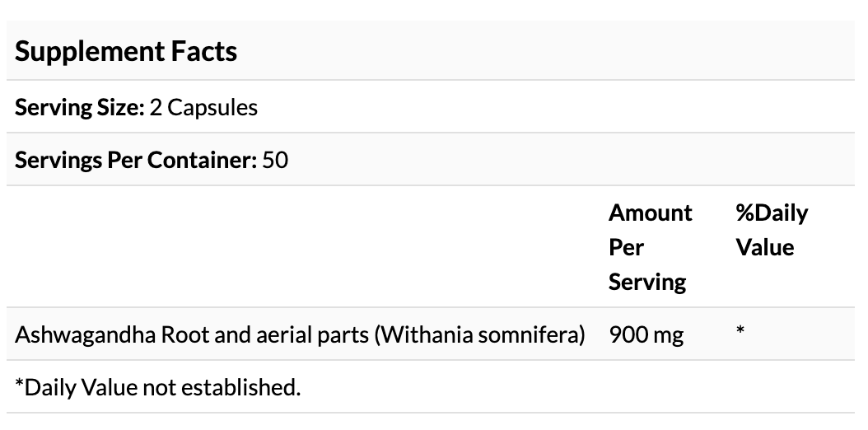This screenshot has width=868, height=430.
Task: Click the Supplement Facts heading
Action: tap(126, 51)
